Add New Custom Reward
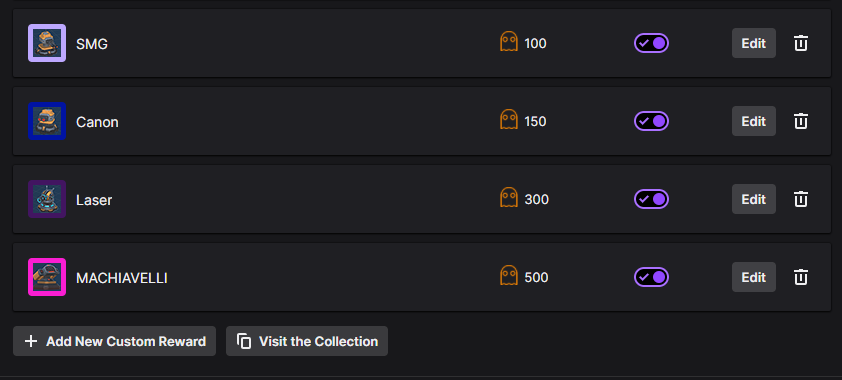The width and height of the screenshot is (842, 380). (x=114, y=341)
